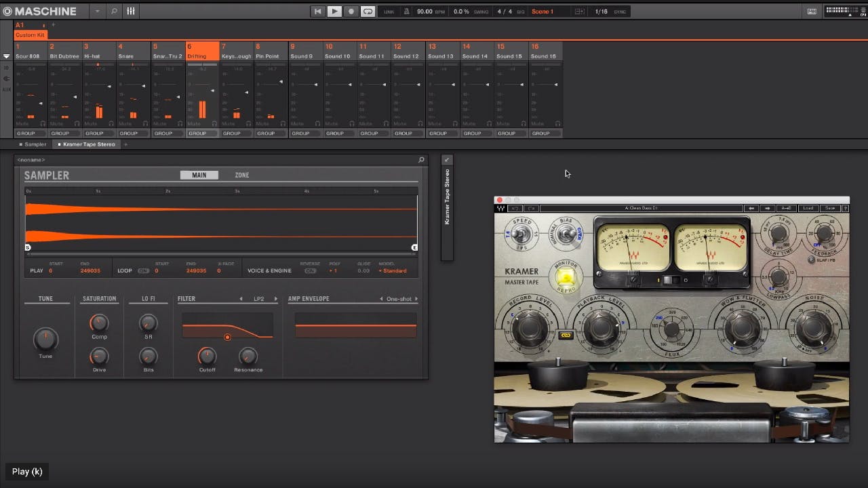Cue the Pin Point channel with the headphone icon
Image resolution: width=868 pixels, height=488 pixels.
[x=283, y=123]
